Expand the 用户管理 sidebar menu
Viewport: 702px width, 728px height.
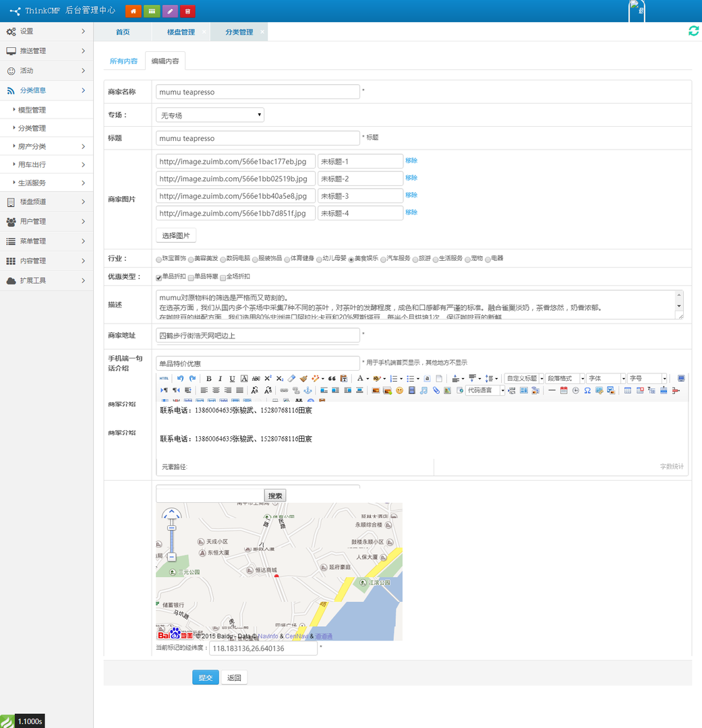[x=47, y=222]
